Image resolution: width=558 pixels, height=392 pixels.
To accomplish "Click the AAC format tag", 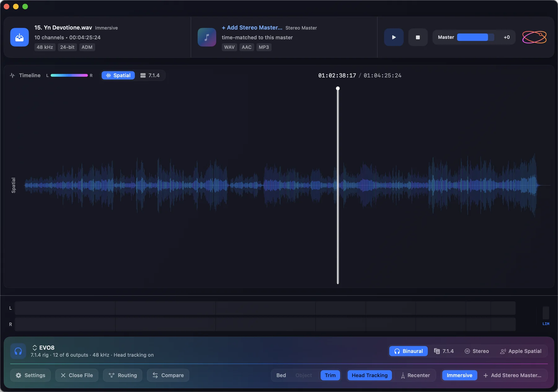I will coord(247,47).
